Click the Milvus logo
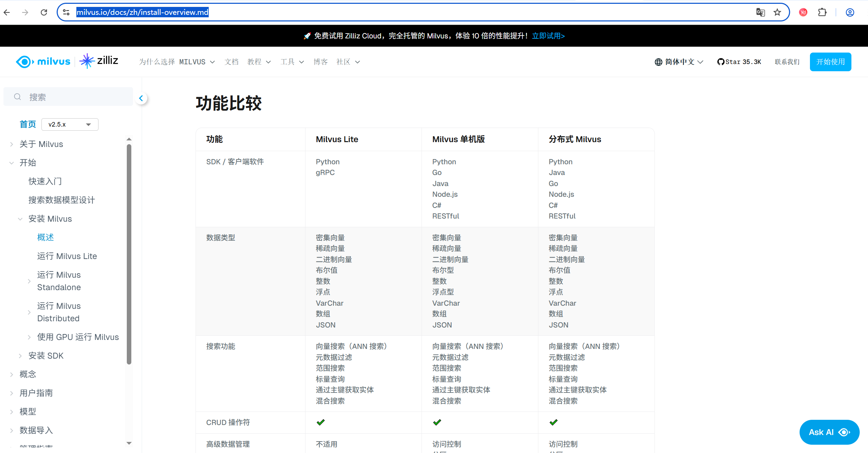The image size is (868, 453). click(x=43, y=62)
